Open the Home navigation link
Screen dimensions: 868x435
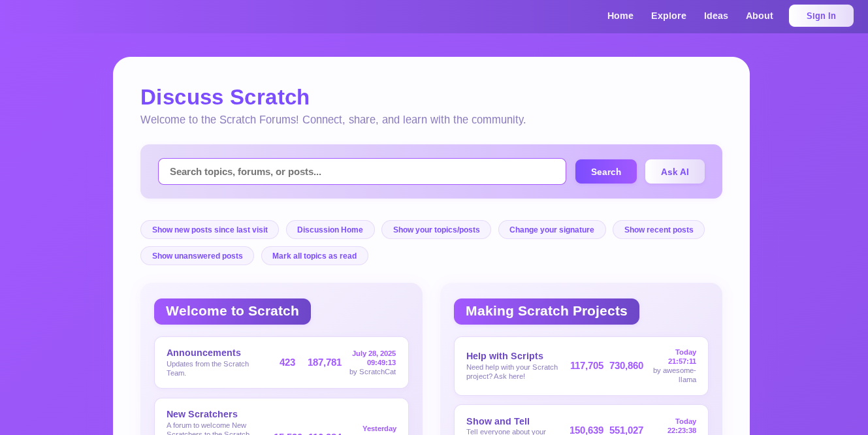pyautogui.click(x=620, y=16)
